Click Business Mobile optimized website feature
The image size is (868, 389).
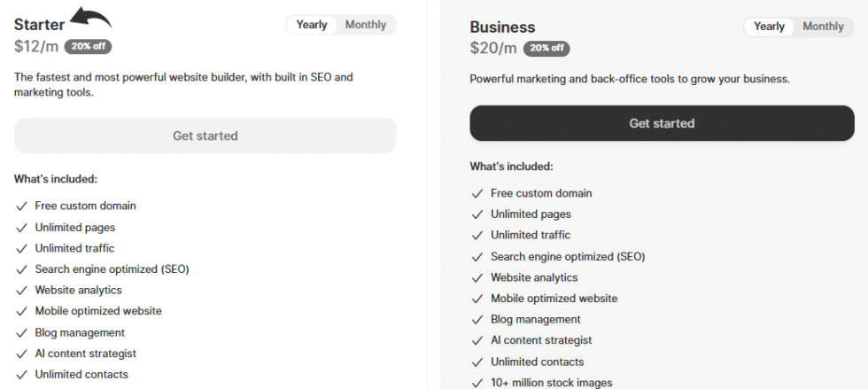(x=554, y=299)
